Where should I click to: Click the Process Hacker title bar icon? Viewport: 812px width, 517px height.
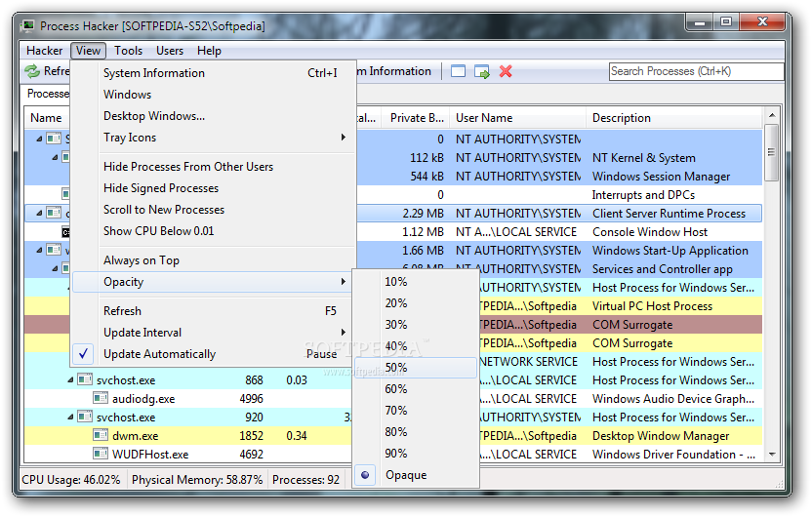(28, 26)
